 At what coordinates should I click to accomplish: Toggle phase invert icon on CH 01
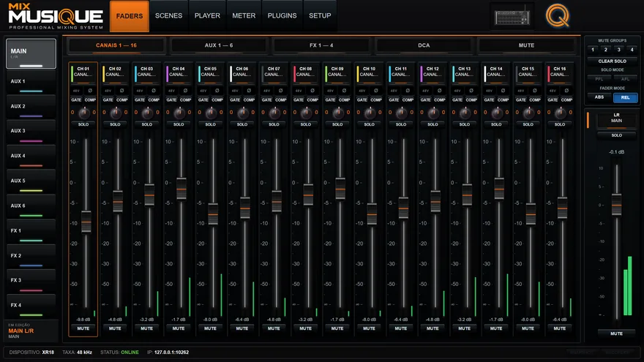click(90, 90)
